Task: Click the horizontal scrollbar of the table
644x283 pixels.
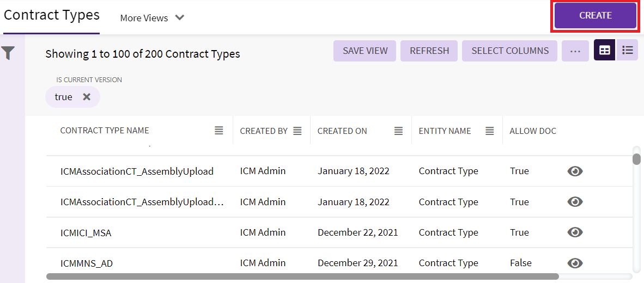Action: pos(302,276)
